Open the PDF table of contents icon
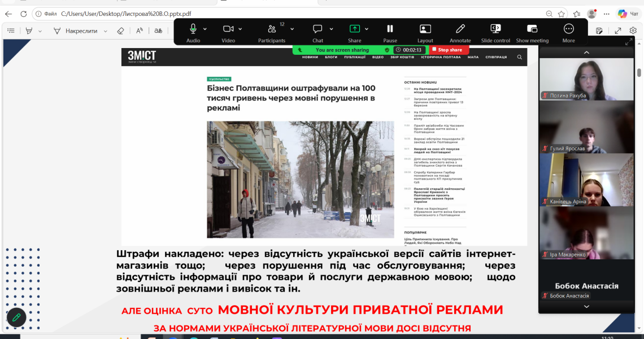The height and width of the screenshot is (339, 644). (x=11, y=31)
